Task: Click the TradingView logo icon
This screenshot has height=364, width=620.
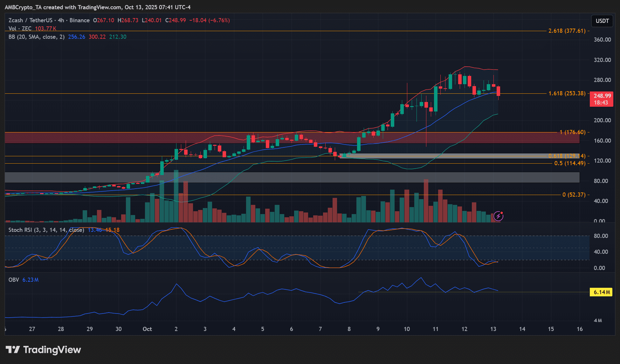Action: (x=13, y=350)
